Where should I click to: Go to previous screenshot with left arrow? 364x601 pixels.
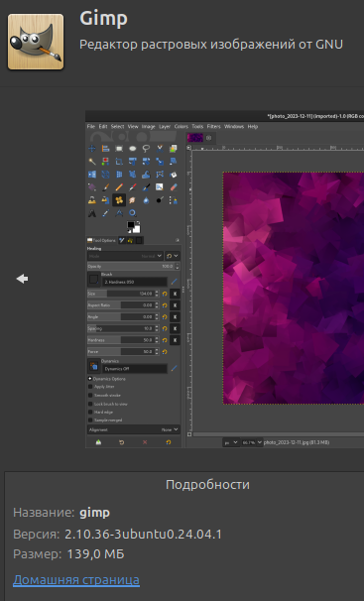[x=22, y=279]
